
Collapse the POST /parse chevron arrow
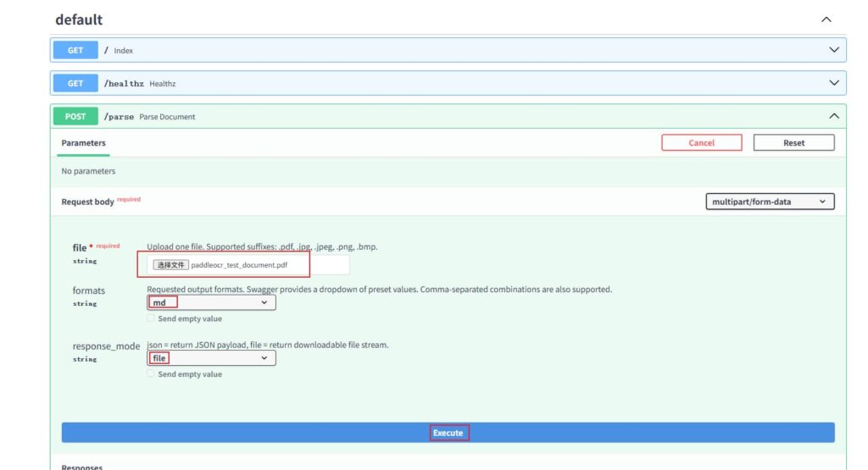833,116
